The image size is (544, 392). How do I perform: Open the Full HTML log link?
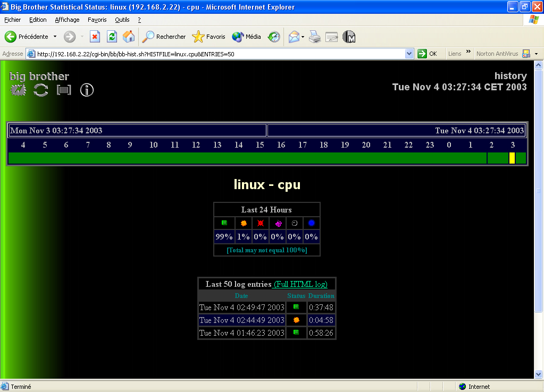pos(300,284)
